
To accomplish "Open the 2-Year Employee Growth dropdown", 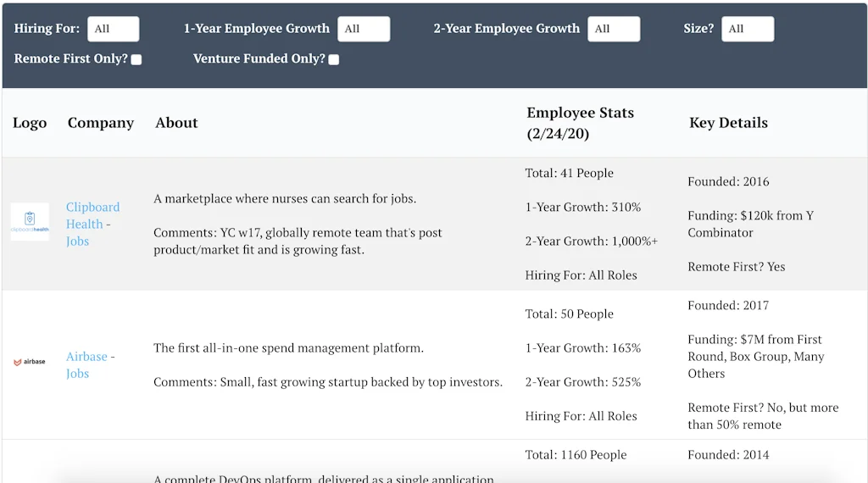I will click(614, 29).
